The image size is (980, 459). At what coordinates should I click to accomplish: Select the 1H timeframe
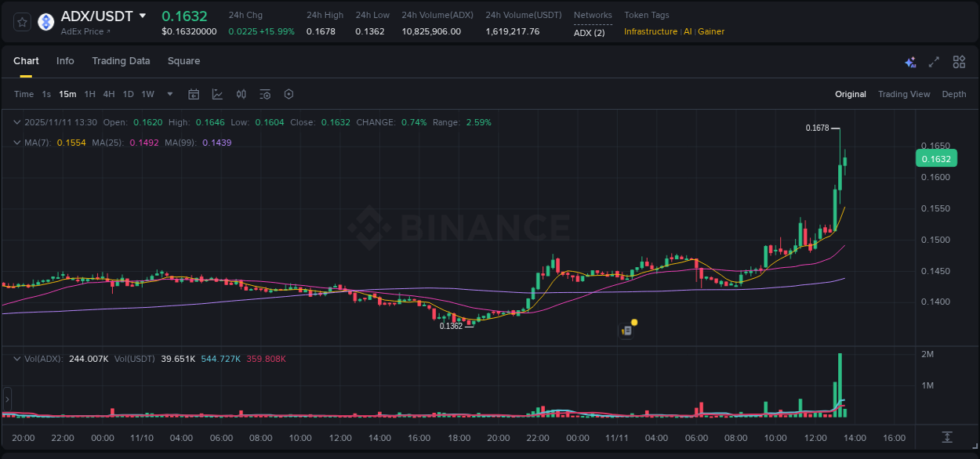89,94
